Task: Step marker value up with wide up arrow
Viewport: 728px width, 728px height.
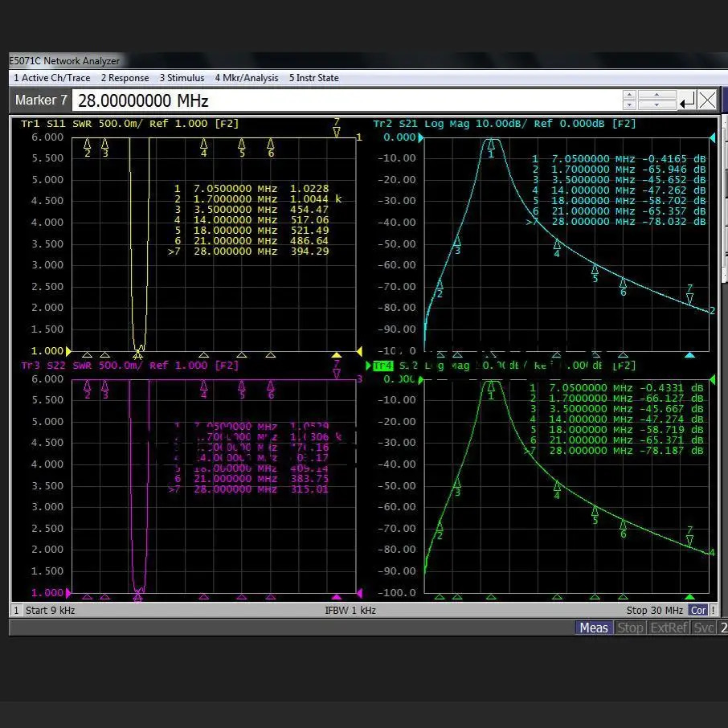Action: coord(656,95)
